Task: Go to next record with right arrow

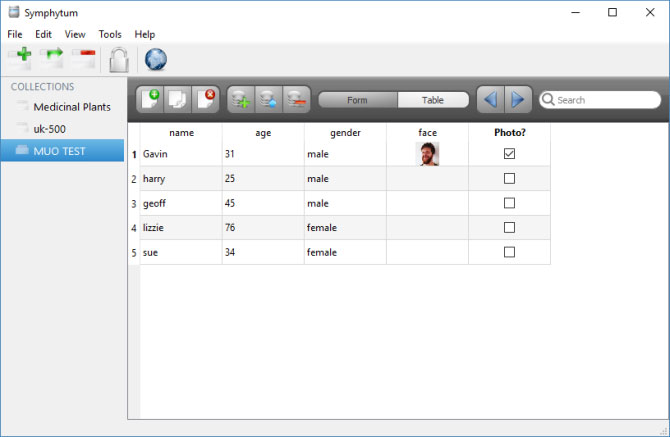Action: (516, 99)
